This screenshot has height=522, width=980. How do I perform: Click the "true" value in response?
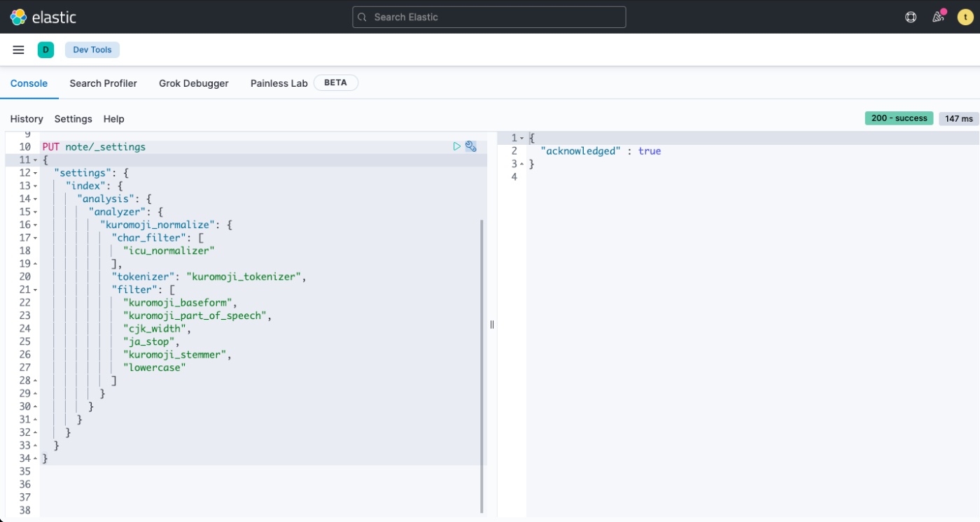point(650,151)
